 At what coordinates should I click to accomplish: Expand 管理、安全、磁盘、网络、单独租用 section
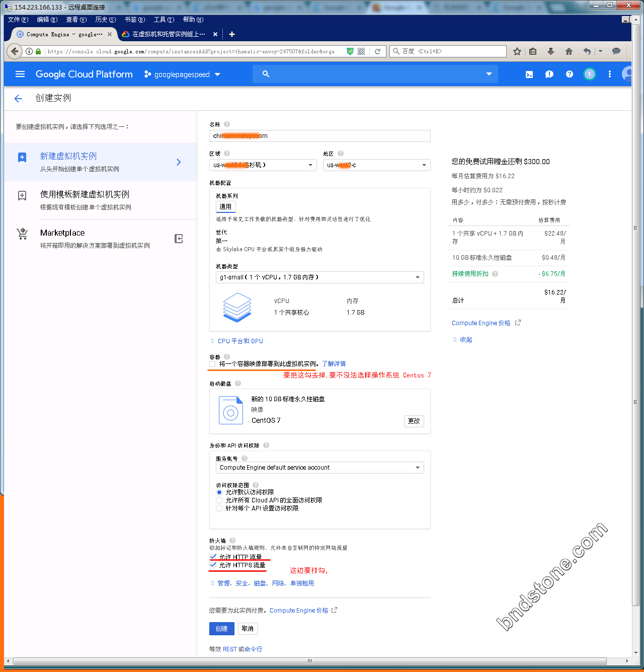pyautogui.click(x=262, y=583)
